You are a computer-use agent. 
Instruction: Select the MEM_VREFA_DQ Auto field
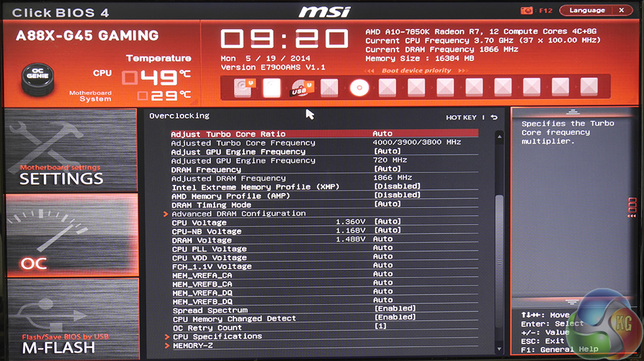(383, 292)
